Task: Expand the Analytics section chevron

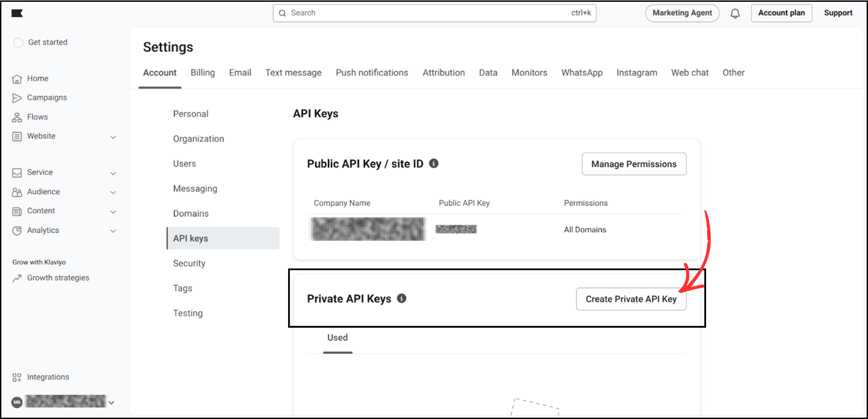Action: (x=113, y=231)
